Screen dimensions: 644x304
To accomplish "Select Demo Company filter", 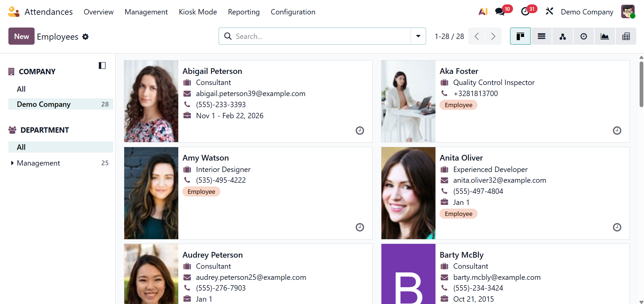I will tap(60, 104).
